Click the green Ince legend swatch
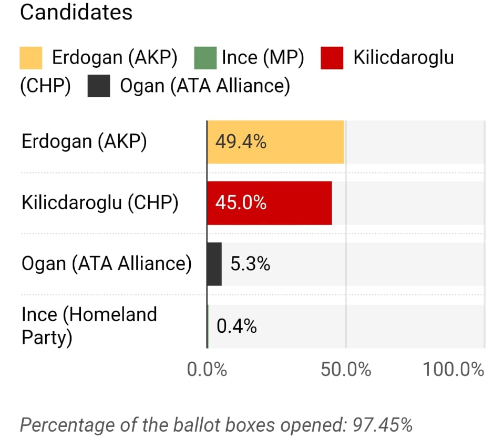 pyautogui.click(x=205, y=58)
